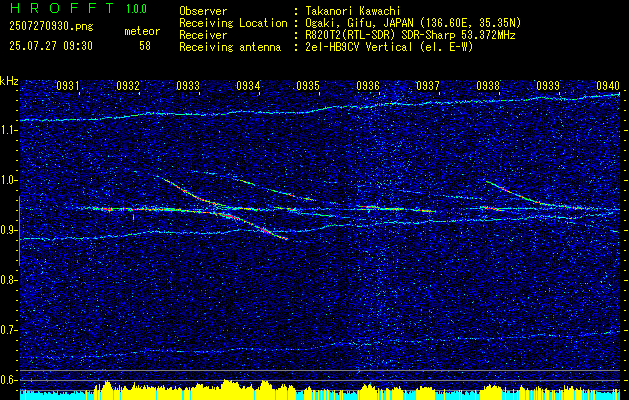The width and height of the screenshot is (629, 400).
Task: Click the 2el-HB9CV Vertical antenna text
Action: (390, 47)
